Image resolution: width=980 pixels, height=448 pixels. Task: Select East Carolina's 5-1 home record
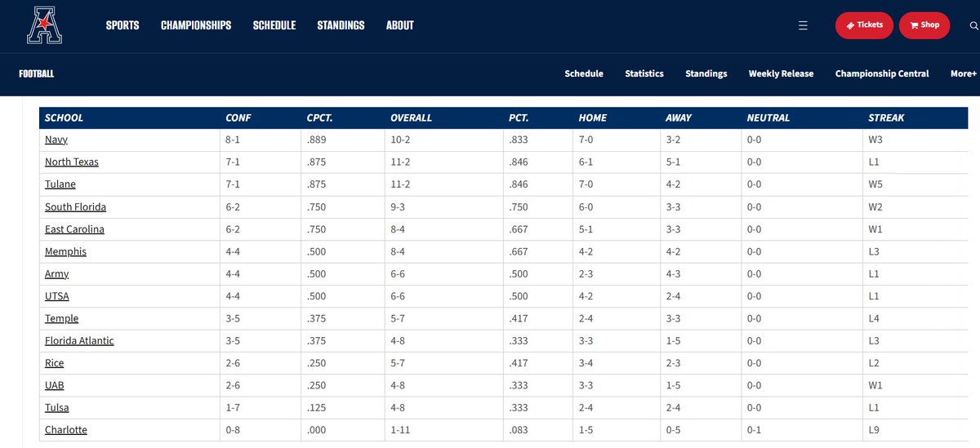[586, 229]
